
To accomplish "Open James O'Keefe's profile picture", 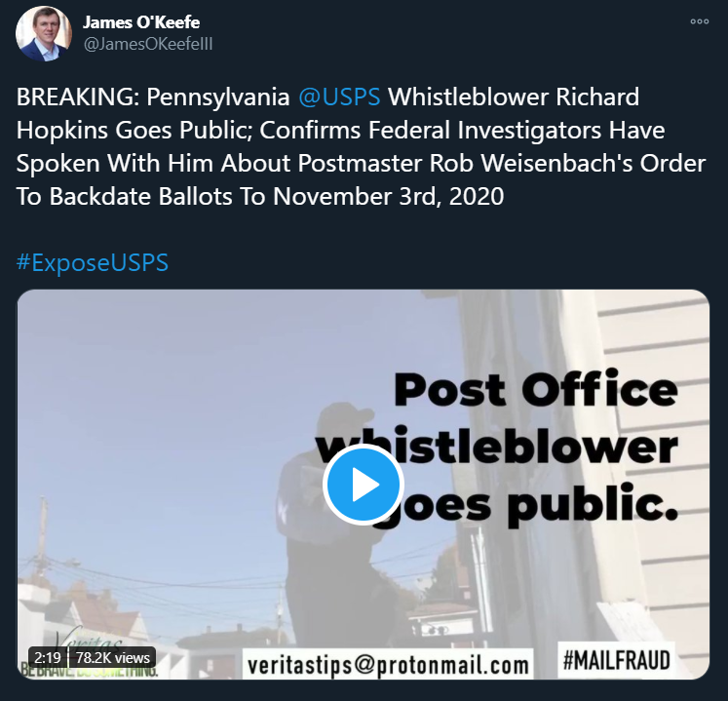I will coord(44,33).
